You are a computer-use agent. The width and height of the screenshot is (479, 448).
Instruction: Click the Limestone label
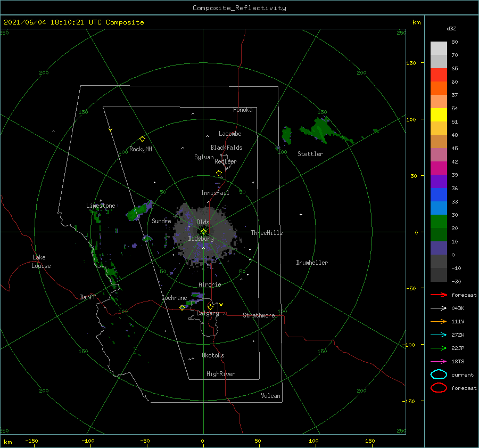tap(101, 206)
